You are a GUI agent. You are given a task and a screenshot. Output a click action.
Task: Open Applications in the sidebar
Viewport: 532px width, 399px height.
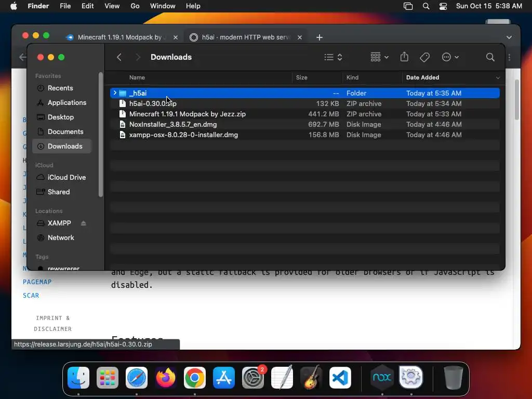(62, 102)
